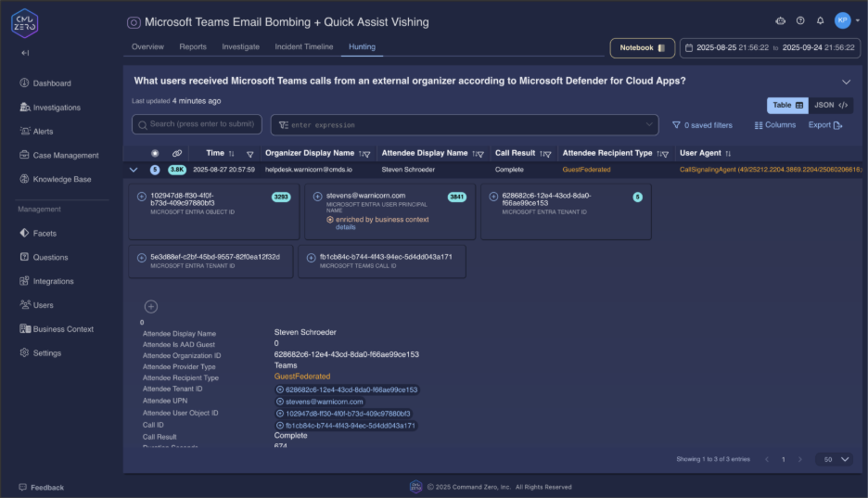Switch to JSON view

coord(830,105)
